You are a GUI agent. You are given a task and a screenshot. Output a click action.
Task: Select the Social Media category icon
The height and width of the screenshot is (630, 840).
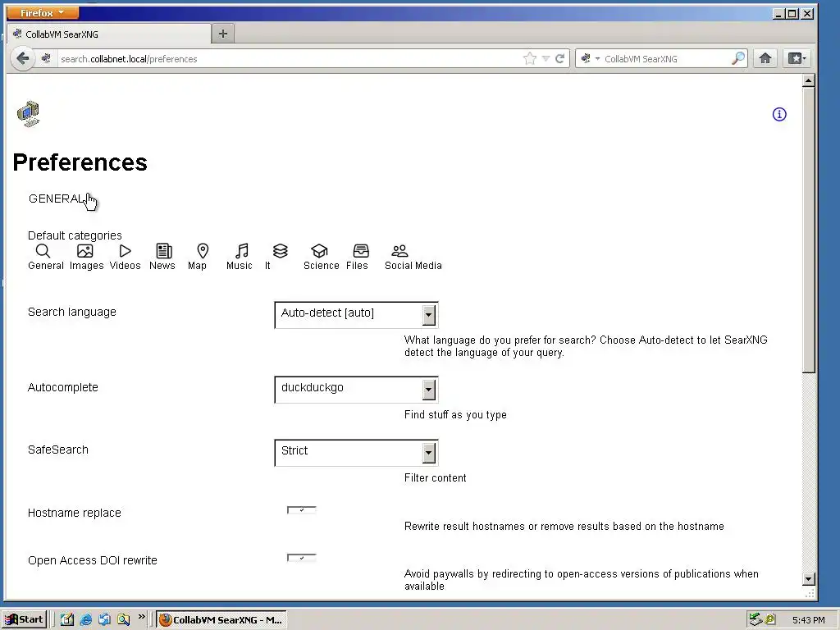click(399, 251)
